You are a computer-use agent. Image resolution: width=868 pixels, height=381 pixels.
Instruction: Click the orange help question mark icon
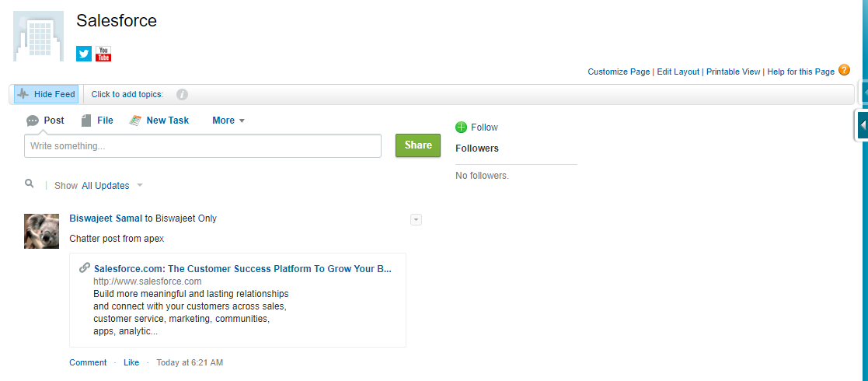point(844,70)
